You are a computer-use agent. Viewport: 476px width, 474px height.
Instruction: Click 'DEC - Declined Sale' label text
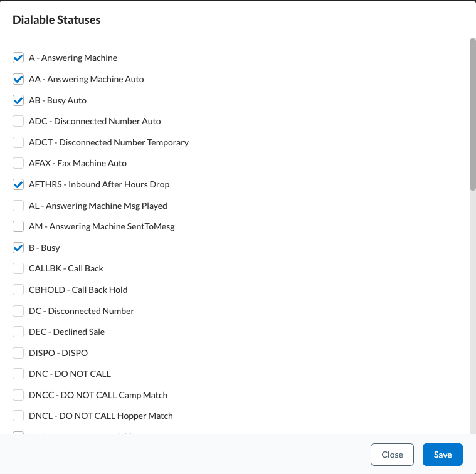66,332
